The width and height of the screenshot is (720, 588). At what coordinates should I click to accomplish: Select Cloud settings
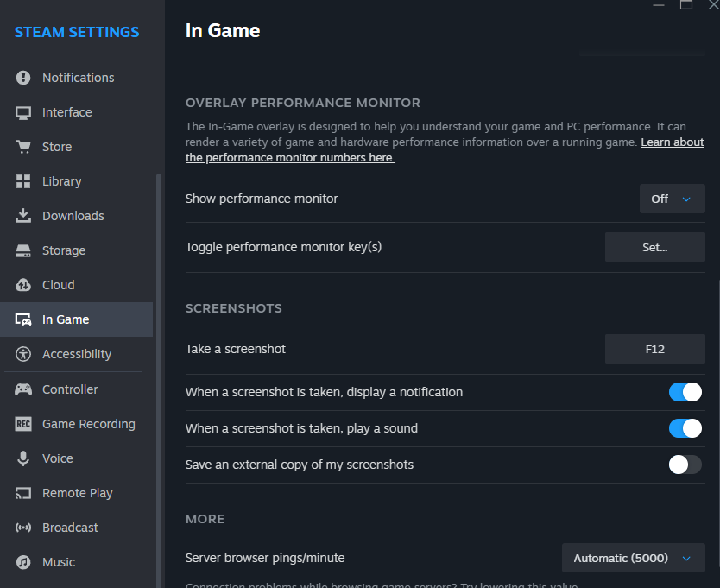[x=76, y=285]
